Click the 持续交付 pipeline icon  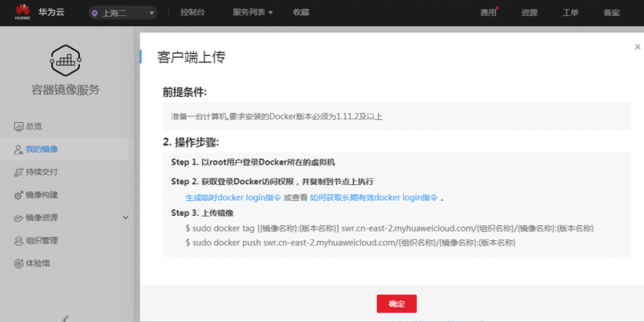point(19,172)
